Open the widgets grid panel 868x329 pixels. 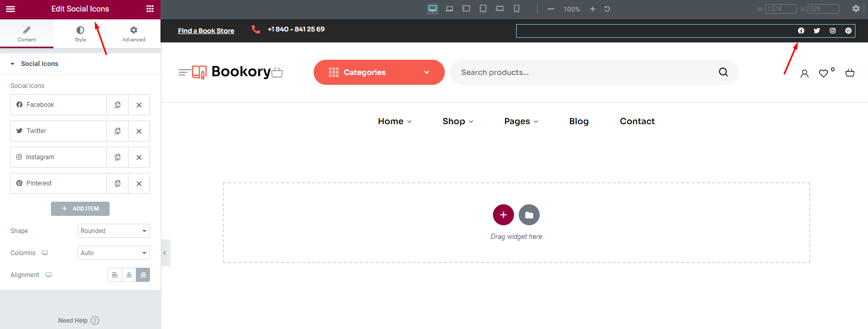(x=150, y=9)
